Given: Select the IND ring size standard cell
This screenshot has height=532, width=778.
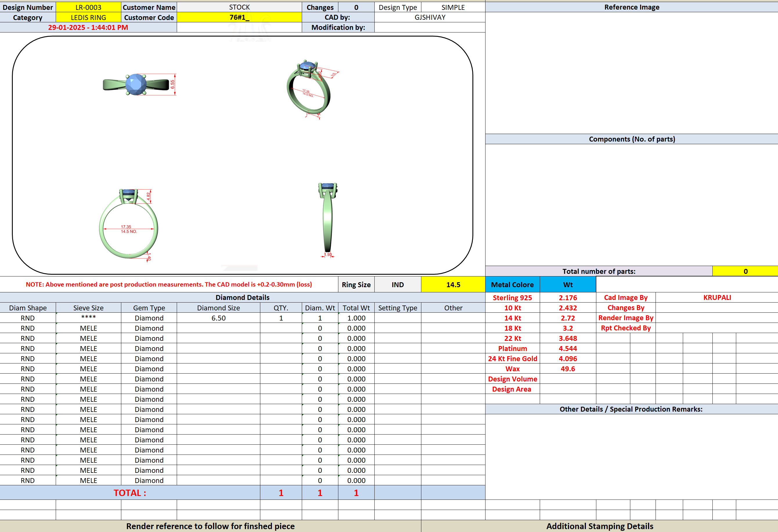Looking at the screenshot, I should (398, 285).
